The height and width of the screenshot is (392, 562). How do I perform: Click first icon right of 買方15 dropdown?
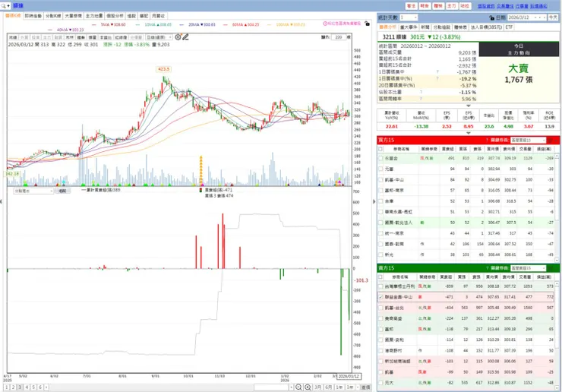550,141
